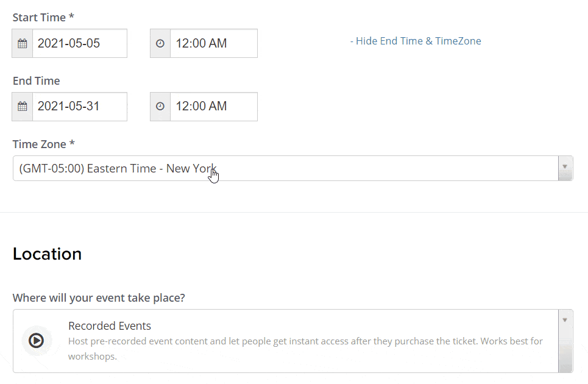Edit the start time 12:00 AM field
The height and width of the screenshot is (384, 588).
pos(213,44)
